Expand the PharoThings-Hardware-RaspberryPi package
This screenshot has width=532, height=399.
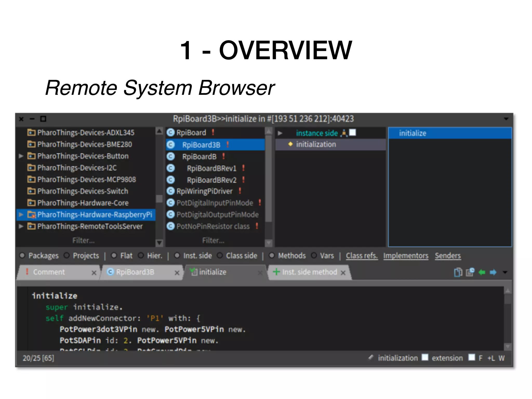point(21,215)
